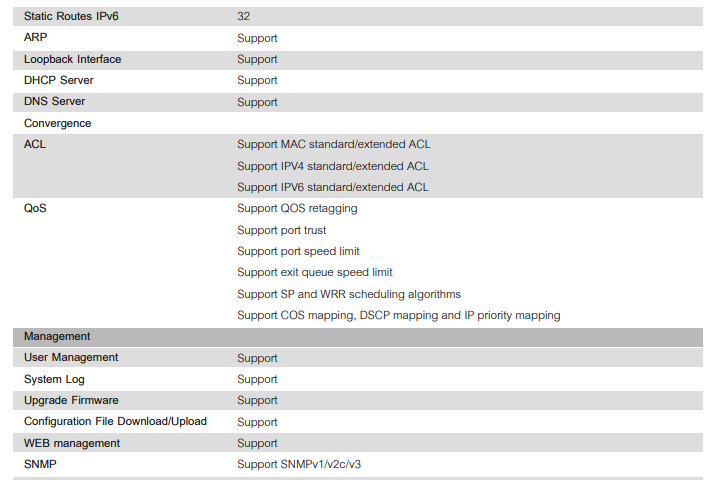Click the Support MAC standard/extended ACL text
The height and width of the screenshot is (480, 708).
click(333, 144)
